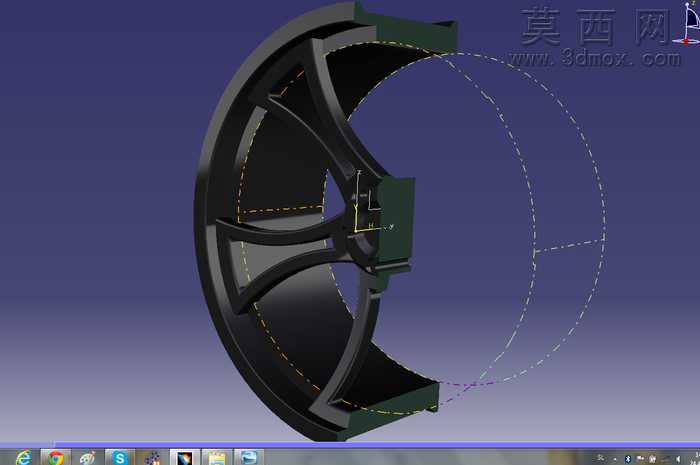Show hidden system tray icons arrow

[615, 459]
